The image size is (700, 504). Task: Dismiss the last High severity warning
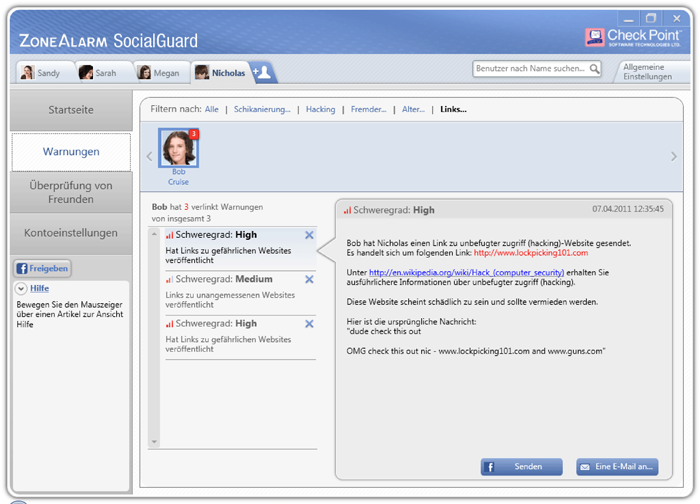(309, 324)
